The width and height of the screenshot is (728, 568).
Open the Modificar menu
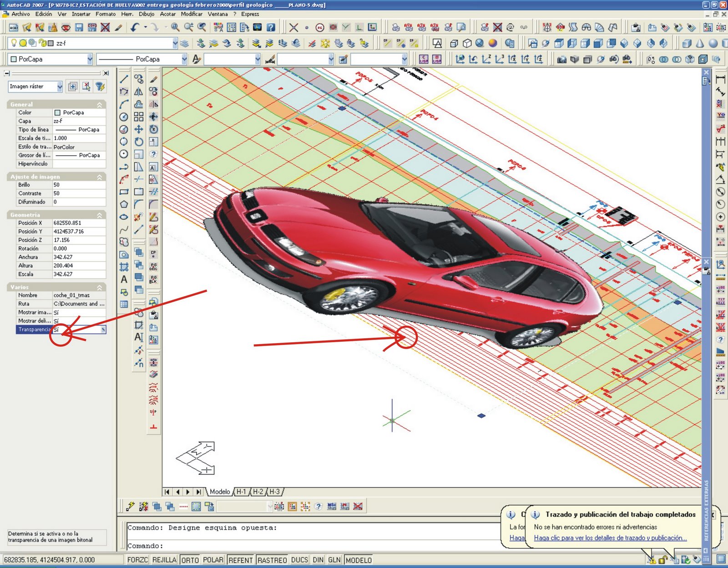[x=192, y=14]
